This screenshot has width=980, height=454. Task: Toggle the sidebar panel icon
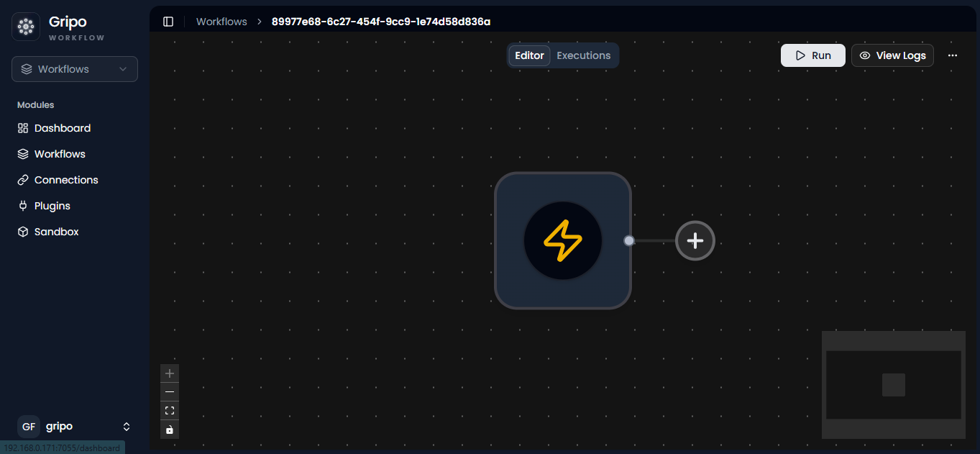[x=168, y=22]
